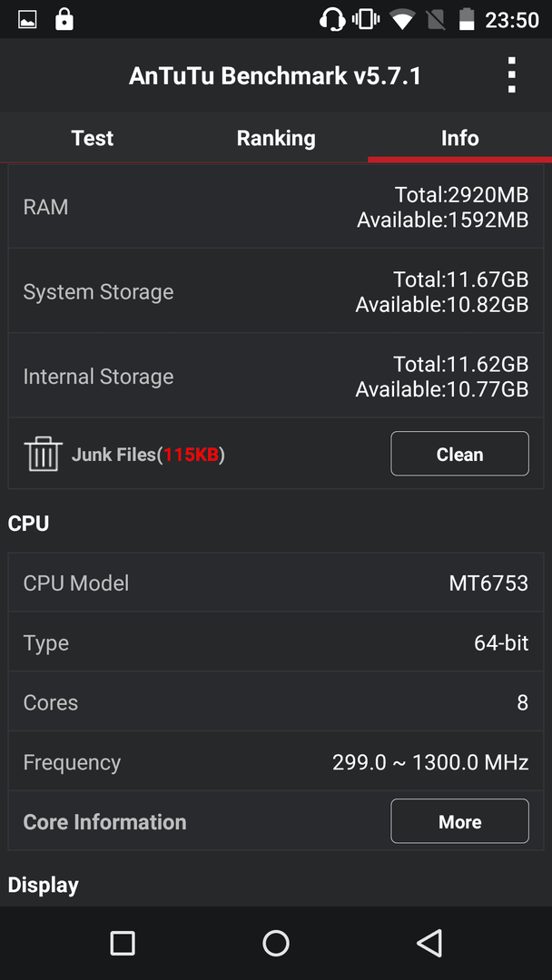
Task: Tap the picture notification icon
Action: point(27,20)
